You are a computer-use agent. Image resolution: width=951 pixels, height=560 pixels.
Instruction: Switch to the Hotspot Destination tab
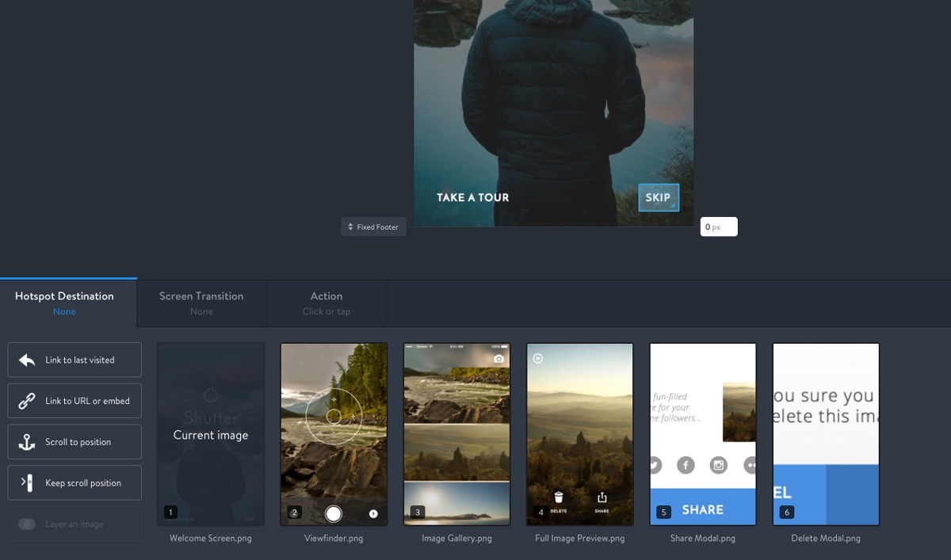point(65,303)
